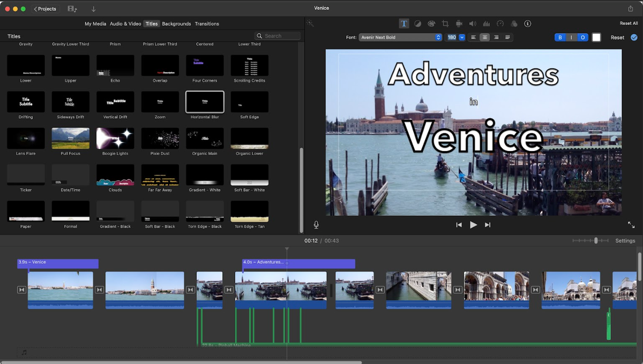643x364 pixels.
Task: Open the Stabilization settings
Action: (x=459, y=24)
